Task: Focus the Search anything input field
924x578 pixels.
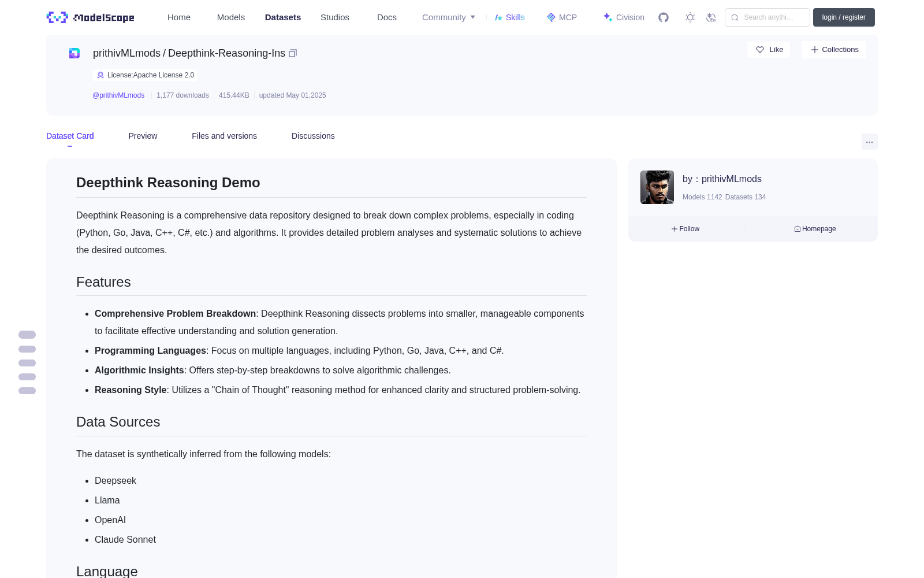Action: pyautogui.click(x=767, y=17)
